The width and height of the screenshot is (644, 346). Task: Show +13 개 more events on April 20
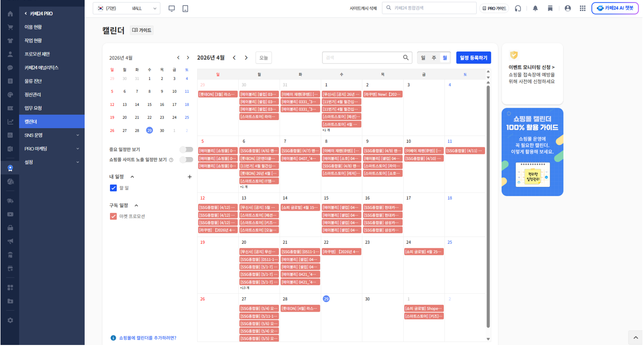point(244,288)
